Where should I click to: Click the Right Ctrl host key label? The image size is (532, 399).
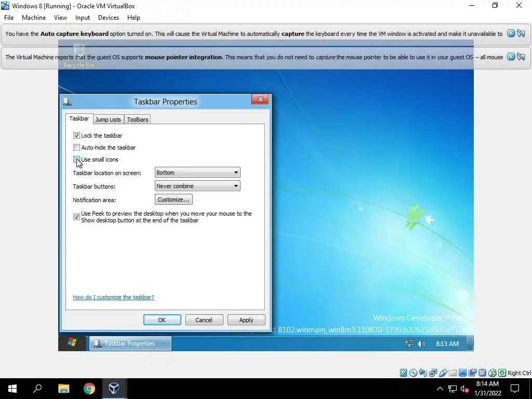519,373
